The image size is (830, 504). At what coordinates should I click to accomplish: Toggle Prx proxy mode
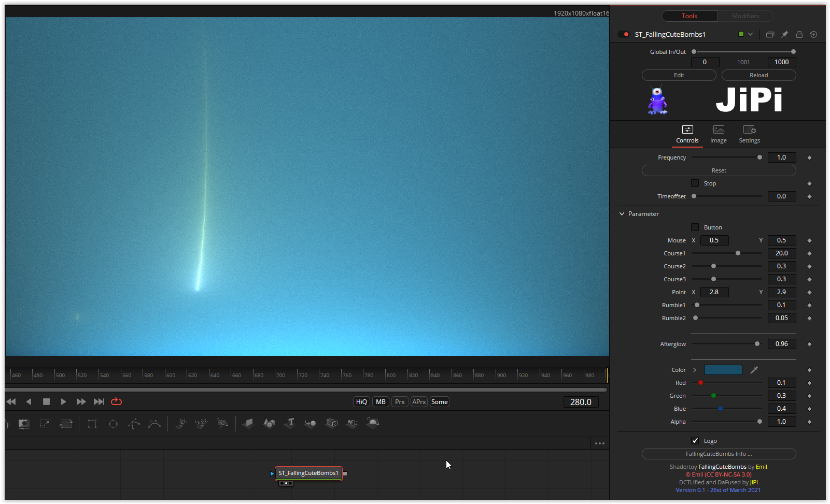(400, 402)
